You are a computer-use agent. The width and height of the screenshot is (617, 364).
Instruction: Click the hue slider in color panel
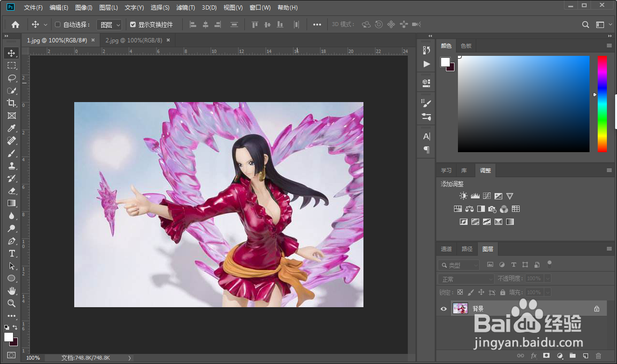tap(602, 104)
